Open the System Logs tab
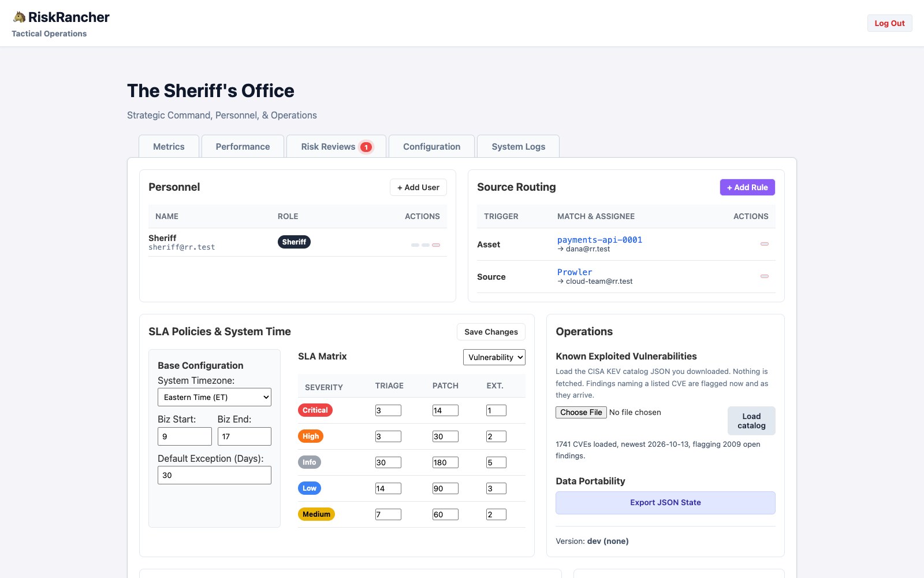This screenshot has width=924, height=578. click(519, 147)
